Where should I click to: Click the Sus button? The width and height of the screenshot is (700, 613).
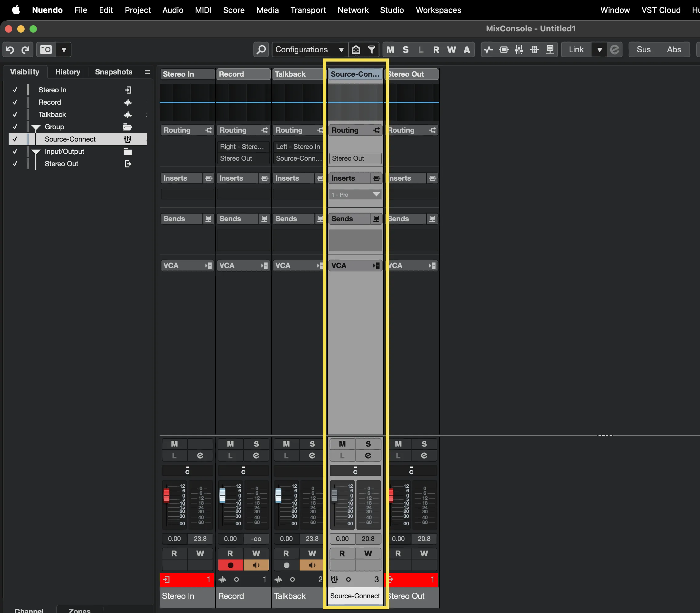pyautogui.click(x=644, y=50)
